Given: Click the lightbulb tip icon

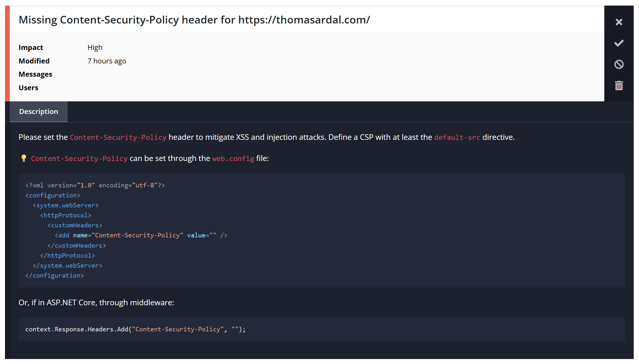Looking at the screenshot, I should click(x=24, y=158).
